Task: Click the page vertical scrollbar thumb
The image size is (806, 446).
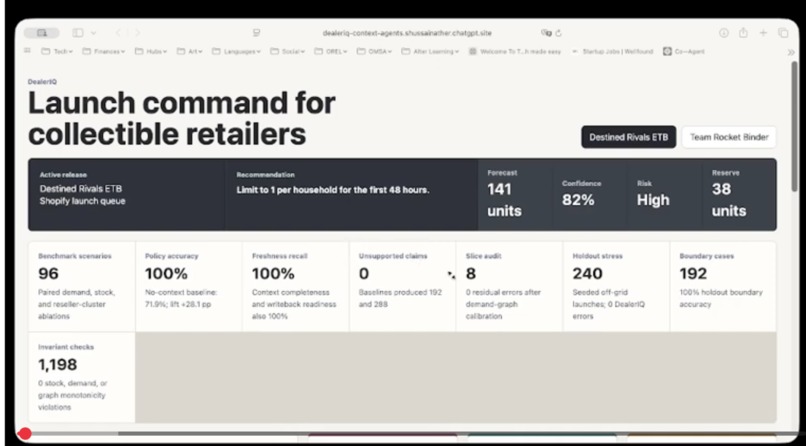Action: click(x=794, y=127)
